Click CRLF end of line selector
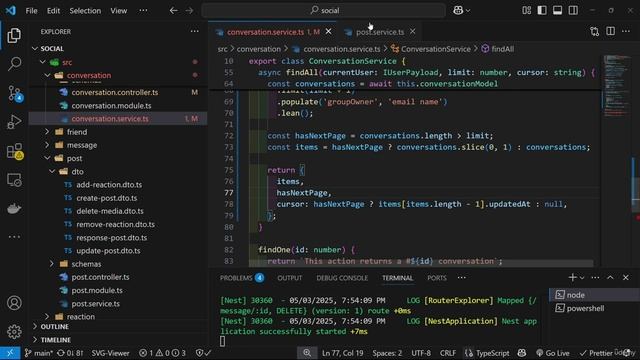This screenshot has height=360, width=640. pos(448,353)
